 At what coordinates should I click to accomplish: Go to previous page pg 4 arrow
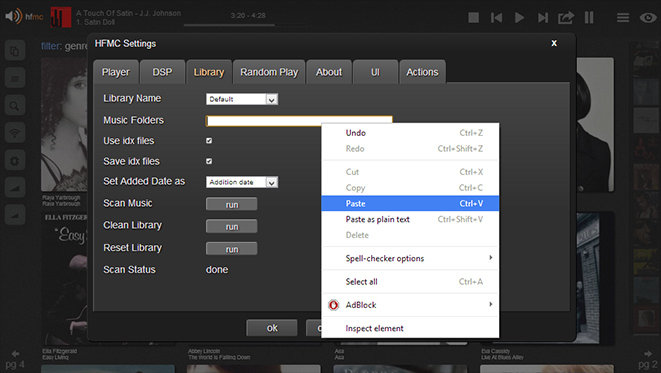(x=15, y=354)
